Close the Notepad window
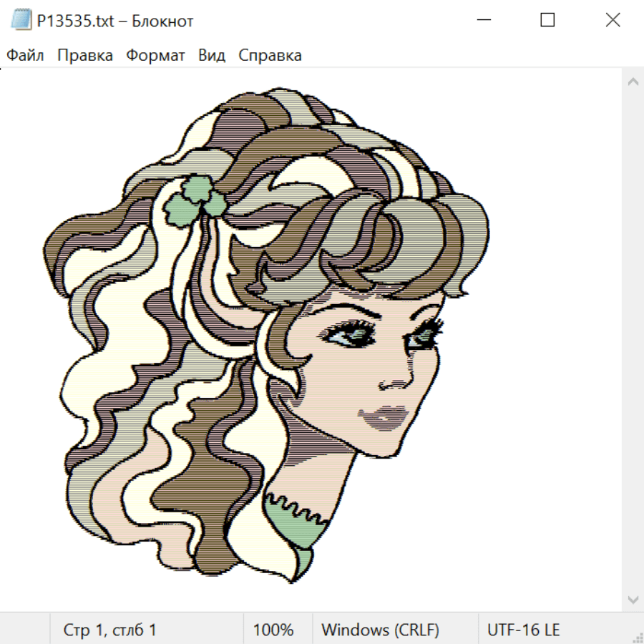 point(613,21)
